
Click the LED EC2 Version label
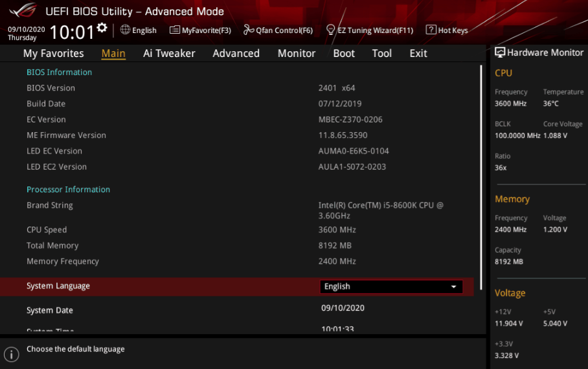(x=56, y=166)
